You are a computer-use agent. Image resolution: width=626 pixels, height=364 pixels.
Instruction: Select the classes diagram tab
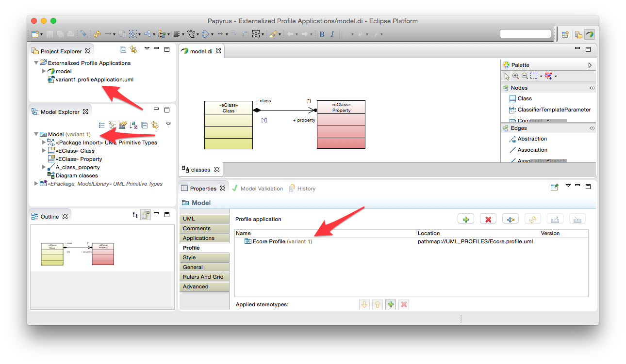pos(200,170)
